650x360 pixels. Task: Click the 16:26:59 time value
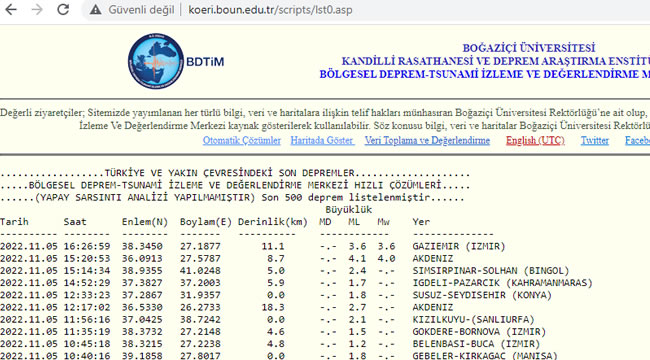click(x=87, y=246)
